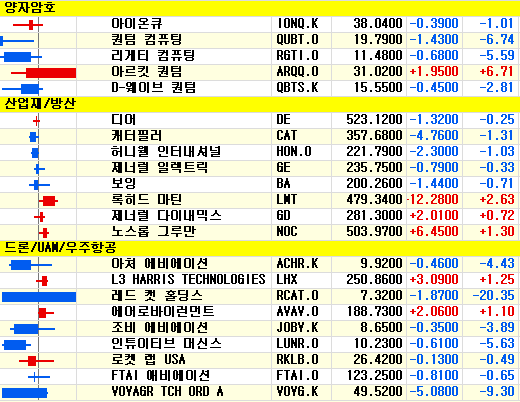
Task: Click percent change -20.35
Action: point(494,296)
